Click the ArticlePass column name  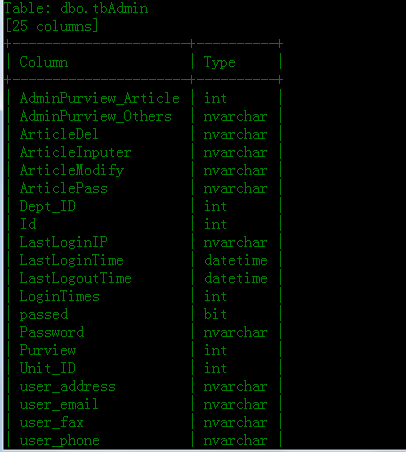[63, 188]
